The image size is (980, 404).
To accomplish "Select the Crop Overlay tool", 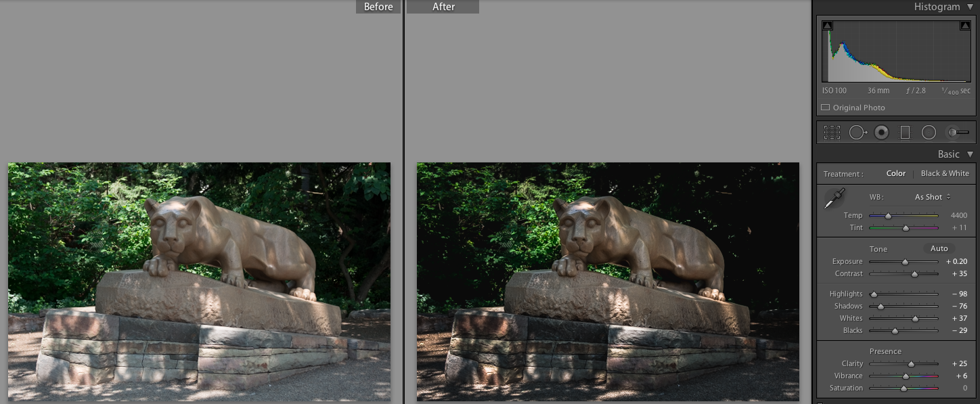I will 832,133.
